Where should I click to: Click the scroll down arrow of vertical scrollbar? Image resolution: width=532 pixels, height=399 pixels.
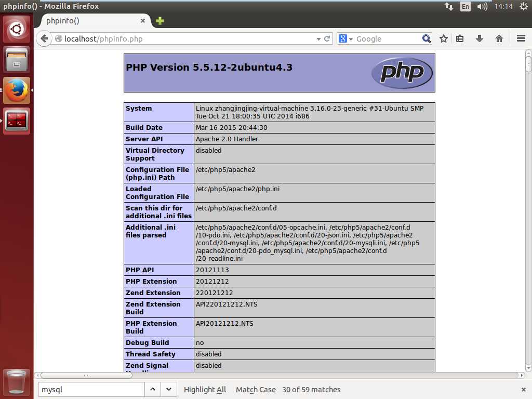[x=528, y=368]
